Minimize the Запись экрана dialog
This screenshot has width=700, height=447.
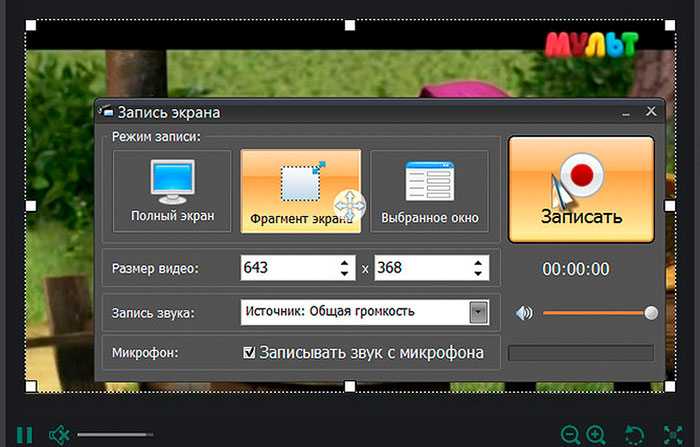(626, 114)
